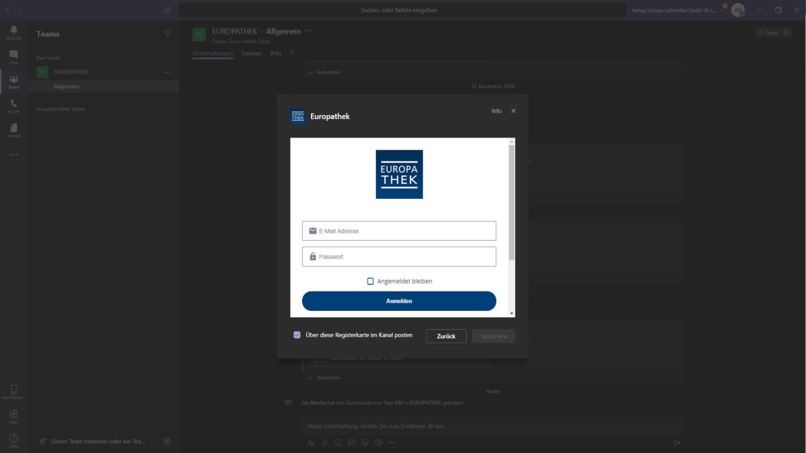This screenshot has height=453, width=806.
Task: Open the Help icon at sidebar bottom
Action: 14,440
